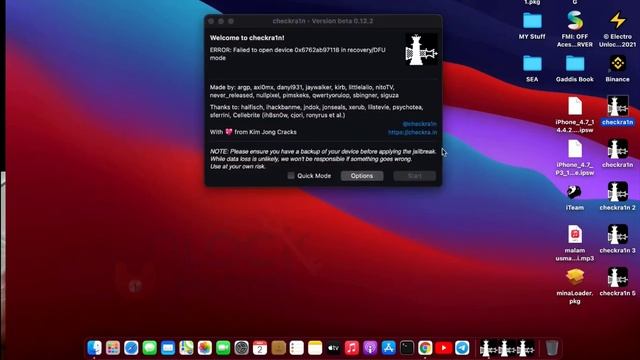Select the minaLoader.pkg installer file
Image resolution: width=640 pixels, height=360 pixels.
[575, 286]
